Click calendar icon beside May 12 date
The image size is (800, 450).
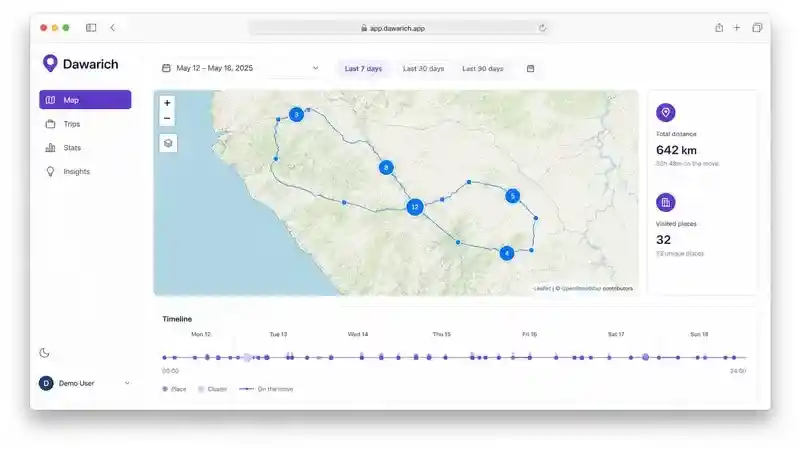tap(166, 68)
